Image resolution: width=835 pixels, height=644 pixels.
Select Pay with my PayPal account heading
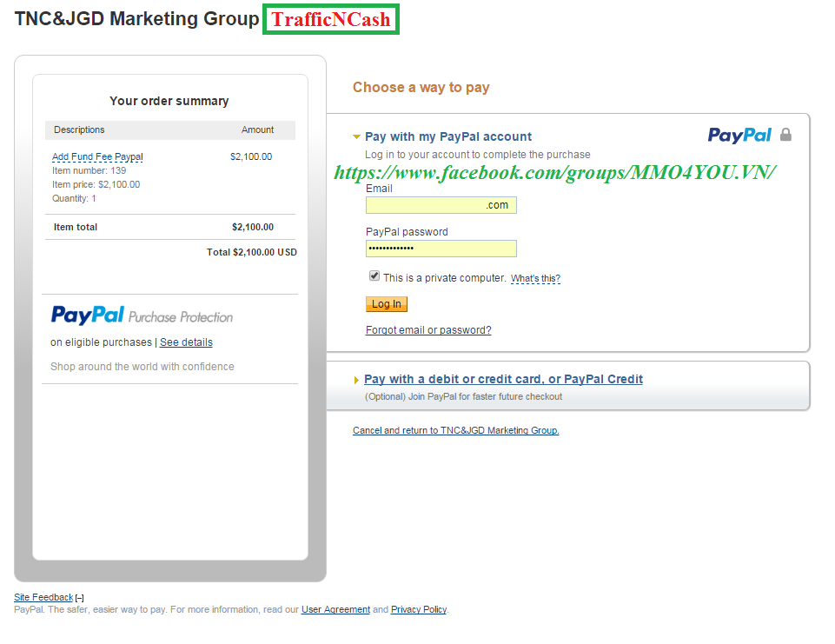[448, 136]
